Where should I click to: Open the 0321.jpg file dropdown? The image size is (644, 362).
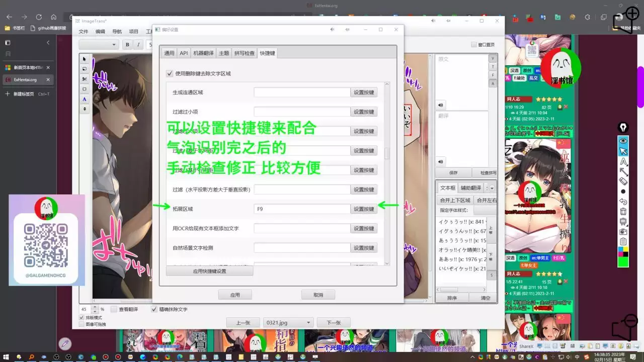pos(288,323)
